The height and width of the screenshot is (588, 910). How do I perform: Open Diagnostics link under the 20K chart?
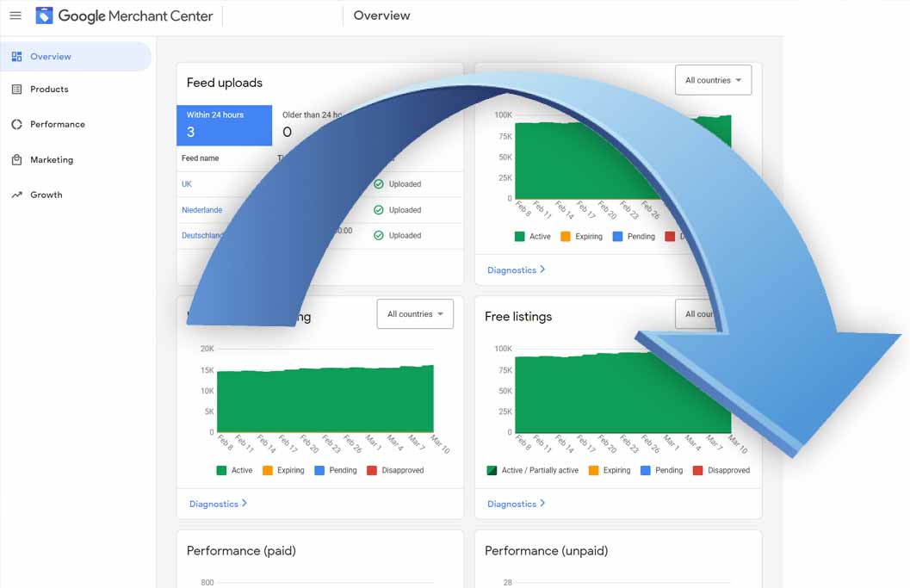(x=218, y=504)
